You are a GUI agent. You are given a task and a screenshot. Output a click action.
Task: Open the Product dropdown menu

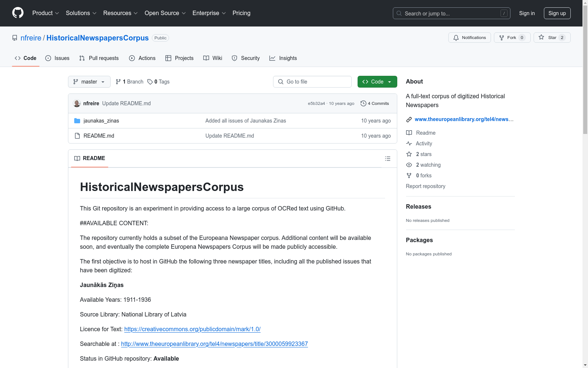[46, 13]
